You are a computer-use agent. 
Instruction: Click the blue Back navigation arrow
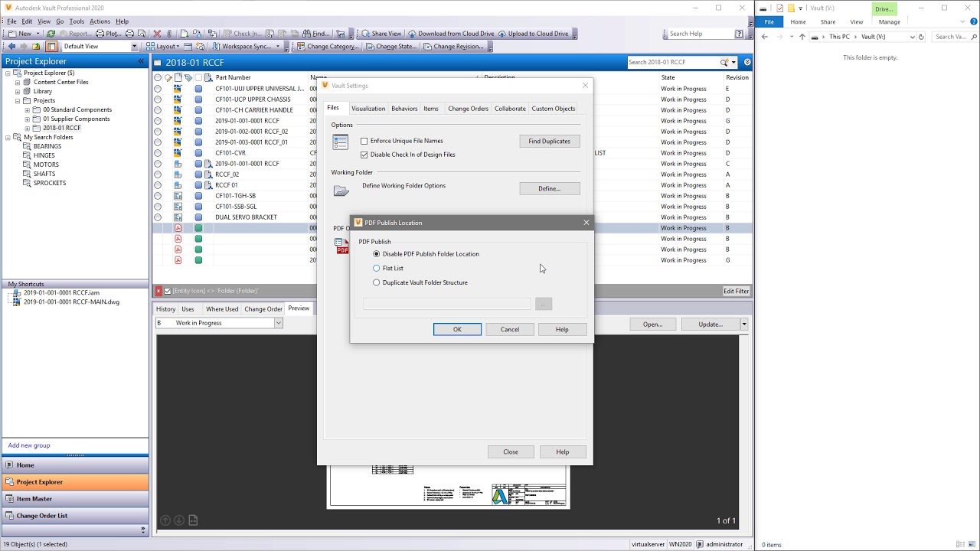click(x=11, y=47)
